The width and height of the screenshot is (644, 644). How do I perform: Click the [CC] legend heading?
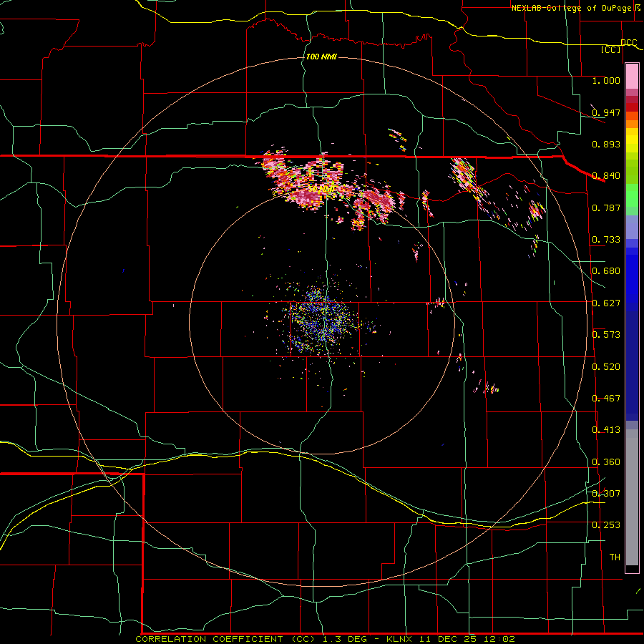click(x=611, y=50)
